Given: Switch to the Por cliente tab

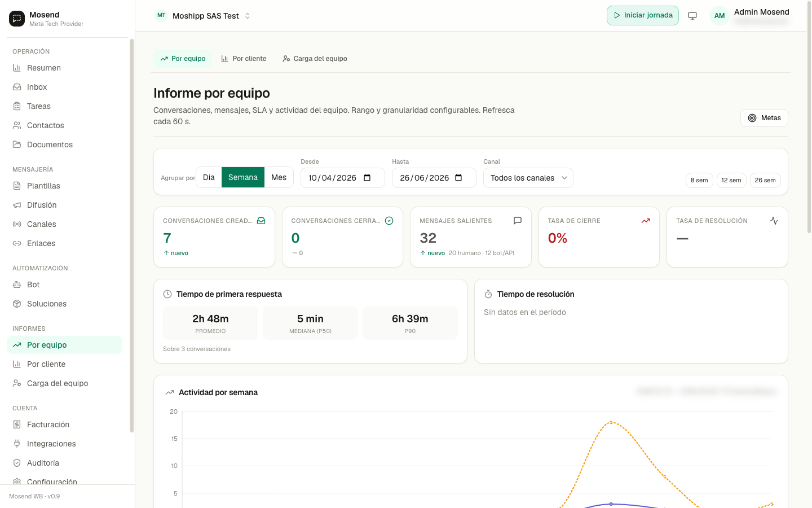Looking at the screenshot, I should point(244,59).
